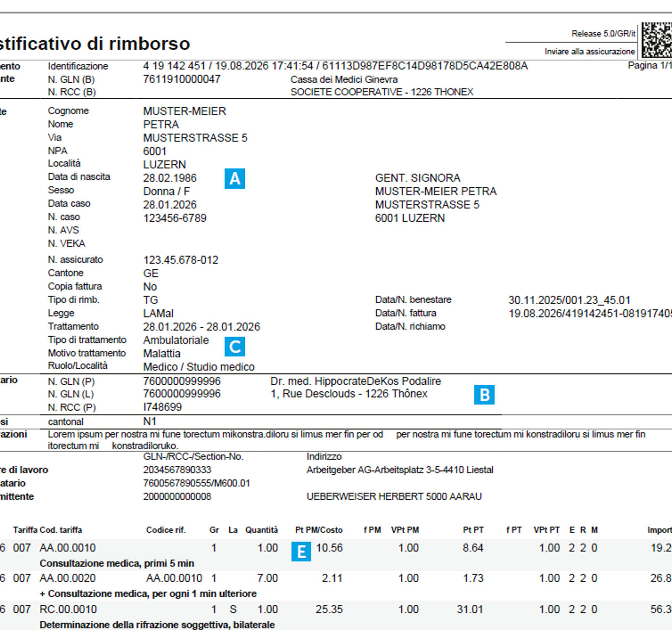Select treatment reason "Malattia"
This screenshot has width=672, height=630.
(x=162, y=354)
